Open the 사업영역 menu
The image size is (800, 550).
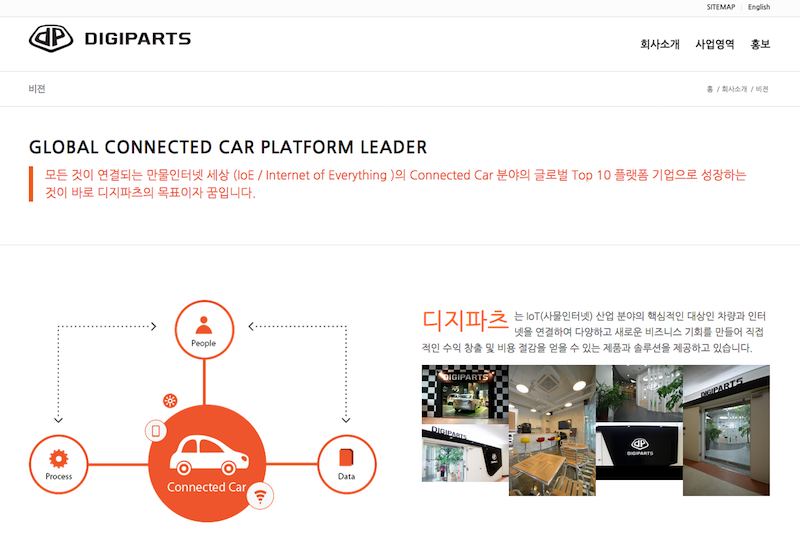(714, 44)
